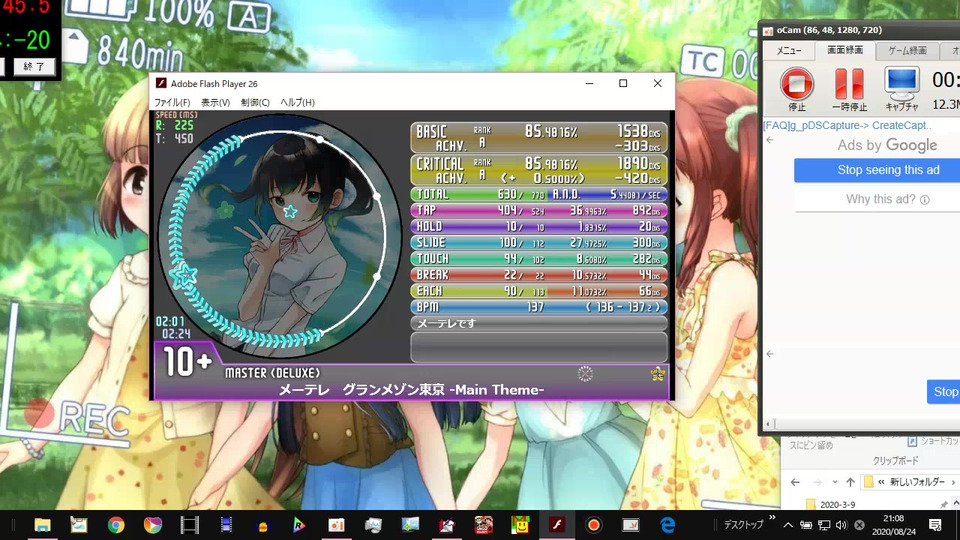Switch to the 画面録画 tab in oCam
The width and height of the screenshot is (960, 540).
point(845,50)
